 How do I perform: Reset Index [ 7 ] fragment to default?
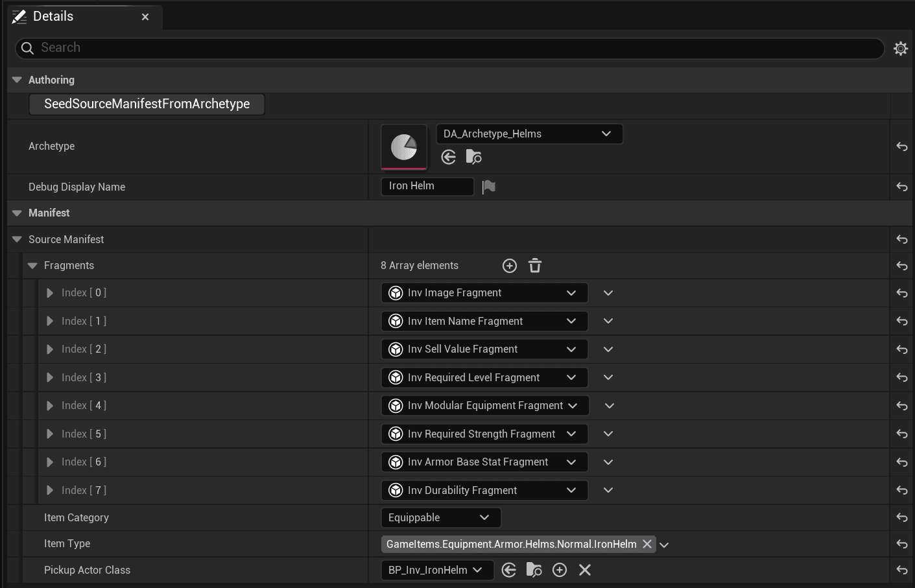pyautogui.click(x=901, y=490)
